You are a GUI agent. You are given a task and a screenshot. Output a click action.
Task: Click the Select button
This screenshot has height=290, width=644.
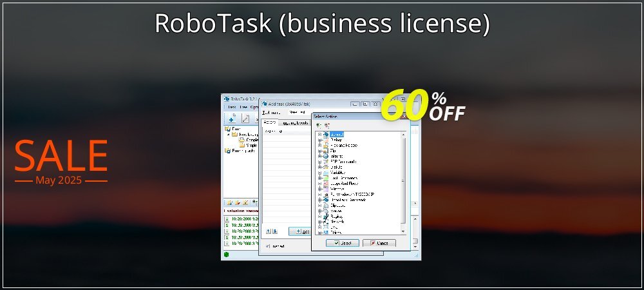coord(343,243)
